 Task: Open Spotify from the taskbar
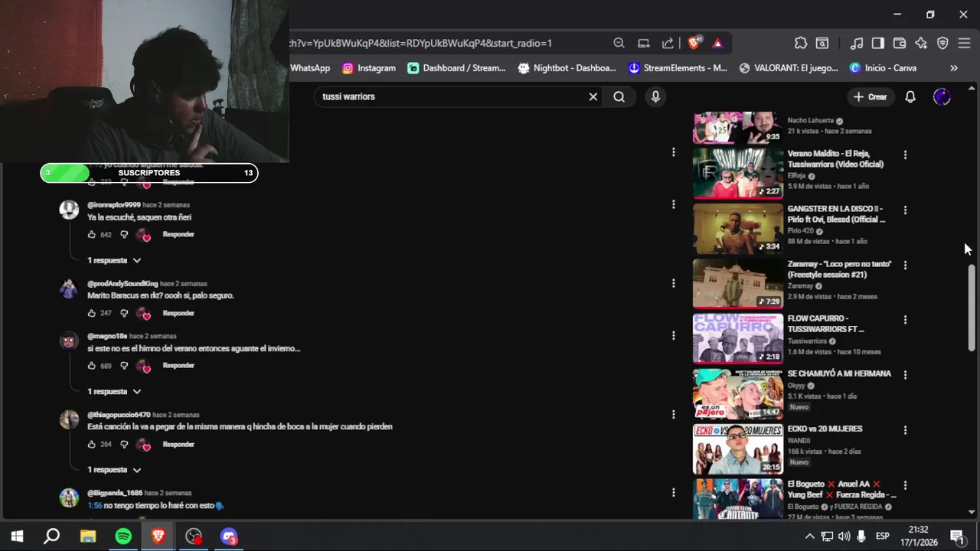tap(123, 536)
